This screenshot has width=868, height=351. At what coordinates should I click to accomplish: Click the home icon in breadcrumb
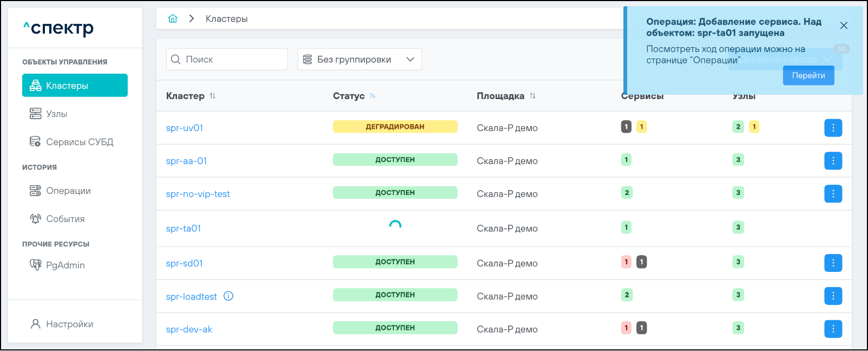pos(173,19)
